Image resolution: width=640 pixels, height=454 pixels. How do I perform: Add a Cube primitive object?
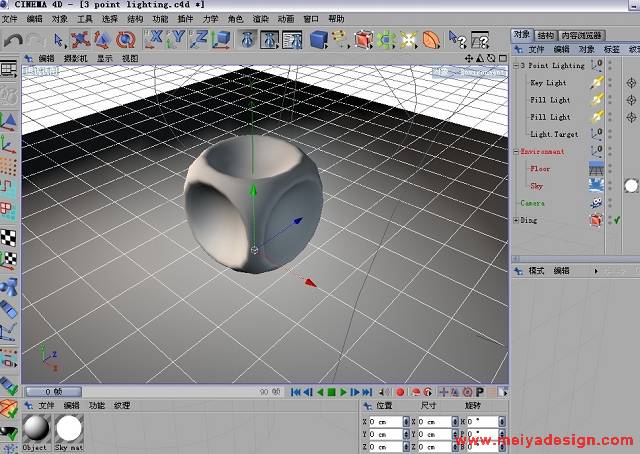319,40
